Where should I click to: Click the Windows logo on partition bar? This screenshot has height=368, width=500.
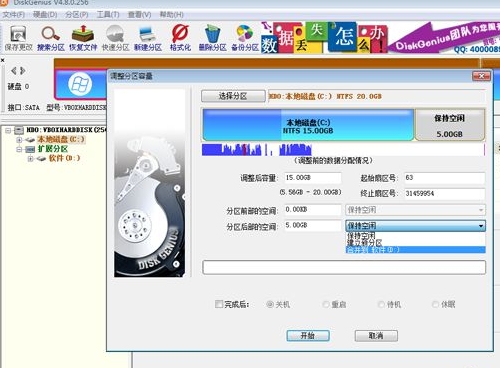click(x=80, y=84)
